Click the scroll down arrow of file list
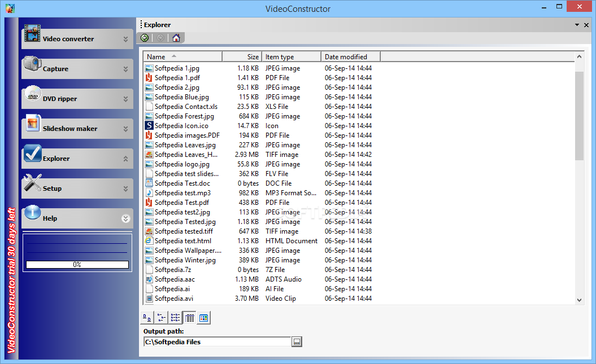 point(579,300)
